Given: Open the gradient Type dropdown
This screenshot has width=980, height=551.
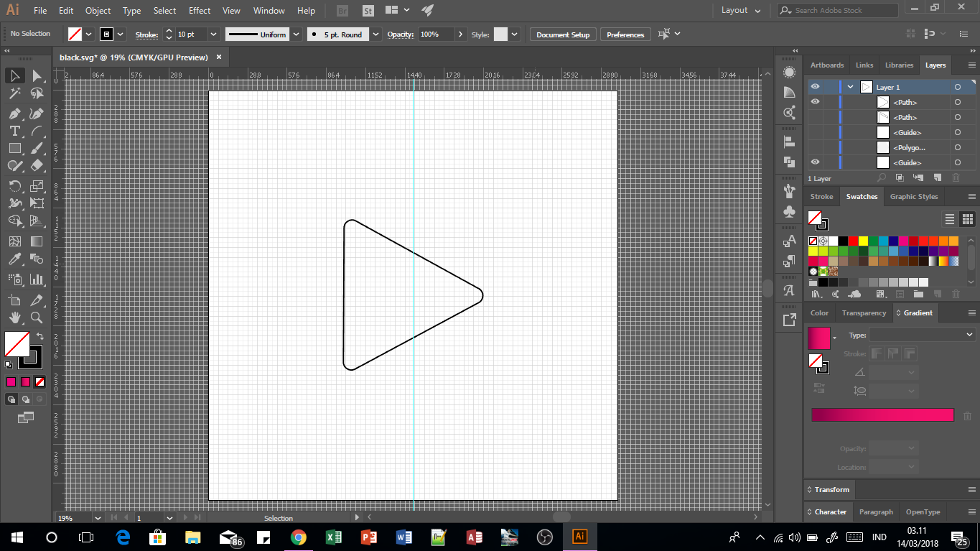Looking at the screenshot, I should pos(922,335).
